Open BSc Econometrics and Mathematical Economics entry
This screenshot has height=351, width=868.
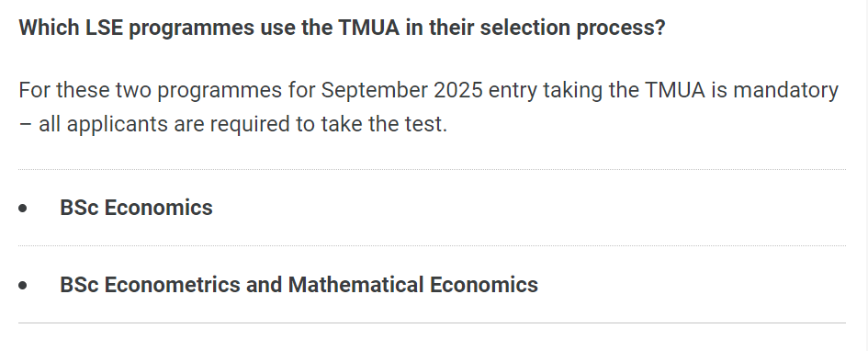click(x=299, y=285)
